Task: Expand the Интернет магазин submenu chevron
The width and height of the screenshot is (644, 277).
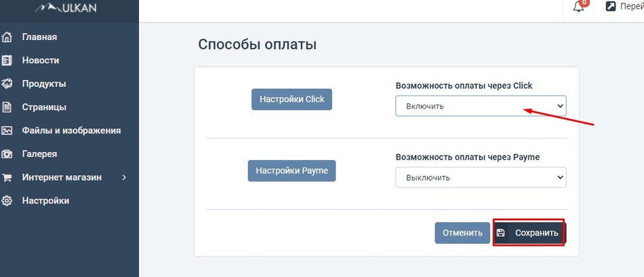Action: (125, 178)
